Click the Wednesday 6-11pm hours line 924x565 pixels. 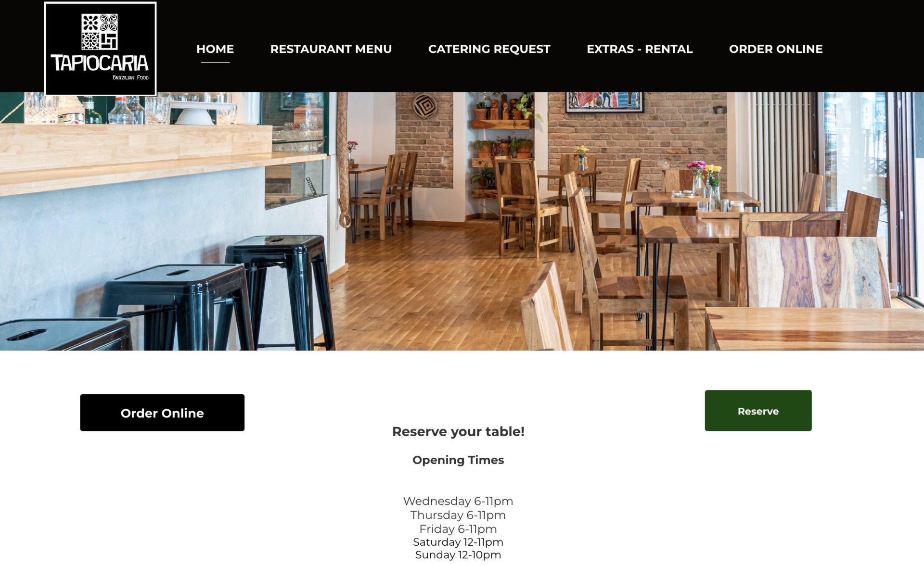(458, 501)
